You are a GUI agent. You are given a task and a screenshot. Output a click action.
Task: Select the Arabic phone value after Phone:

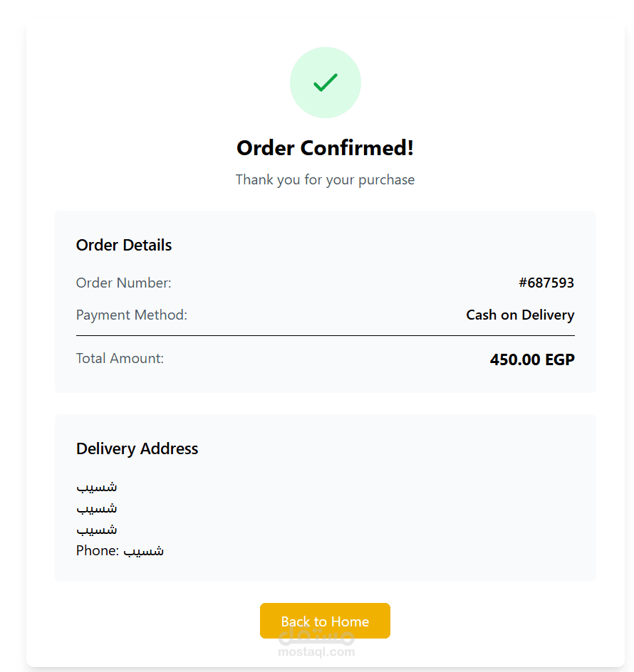(144, 550)
